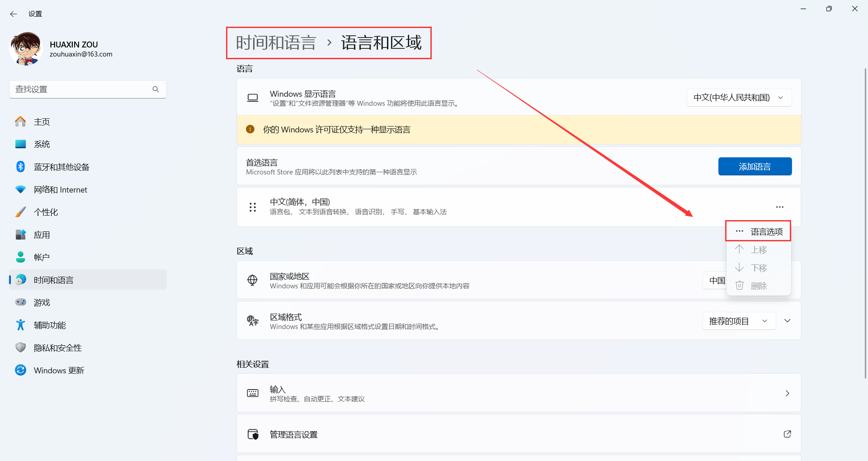
Task: Open the 应用 apps icon in sidebar
Action: [20, 235]
